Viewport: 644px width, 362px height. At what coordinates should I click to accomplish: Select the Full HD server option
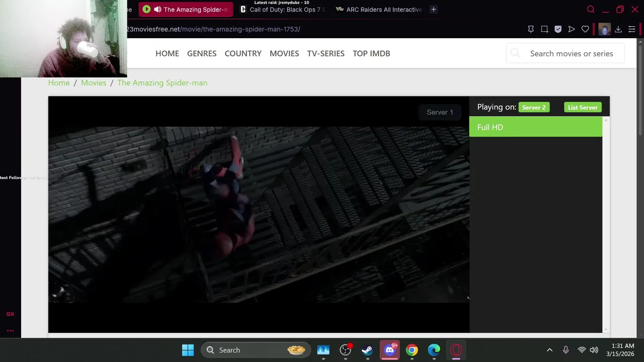point(535,127)
